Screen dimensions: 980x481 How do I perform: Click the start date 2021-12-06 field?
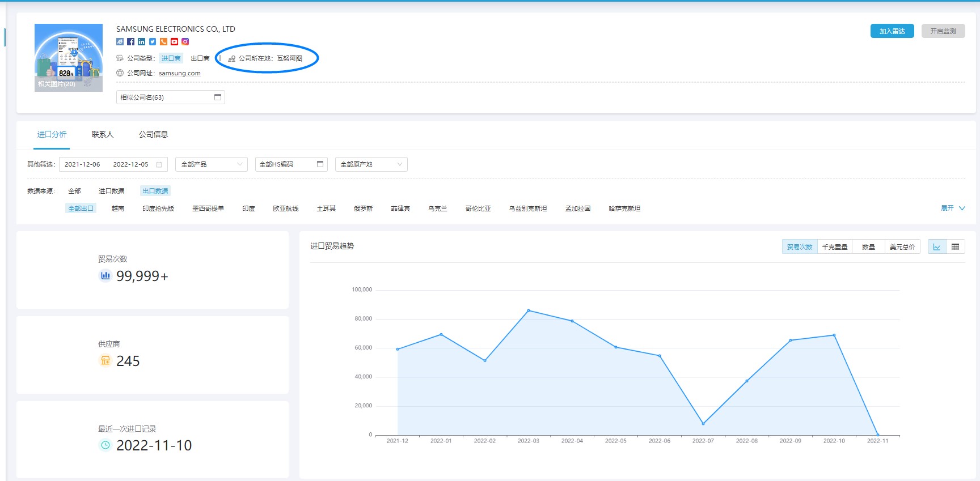82,164
